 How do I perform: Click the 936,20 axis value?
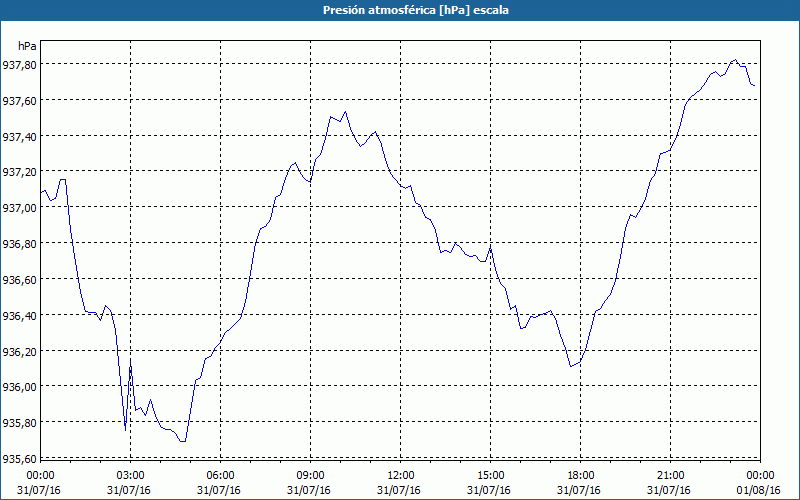tap(19, 351)
